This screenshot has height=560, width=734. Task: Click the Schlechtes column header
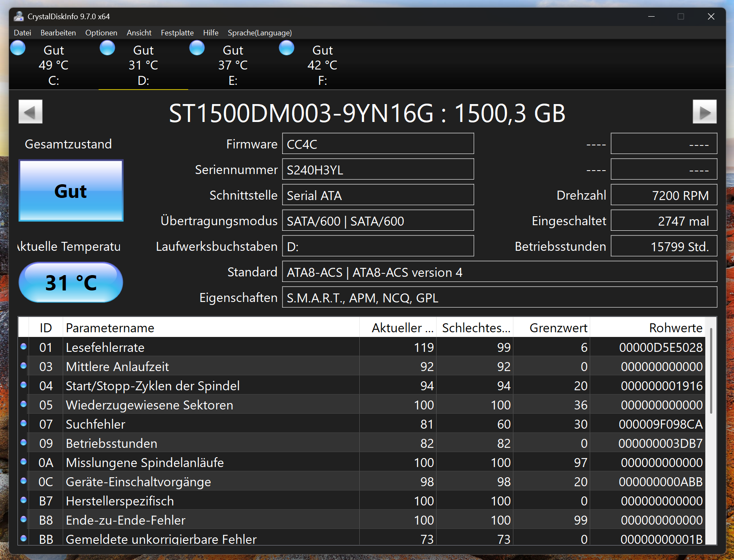pyautogui.click(x=475, y=328)
